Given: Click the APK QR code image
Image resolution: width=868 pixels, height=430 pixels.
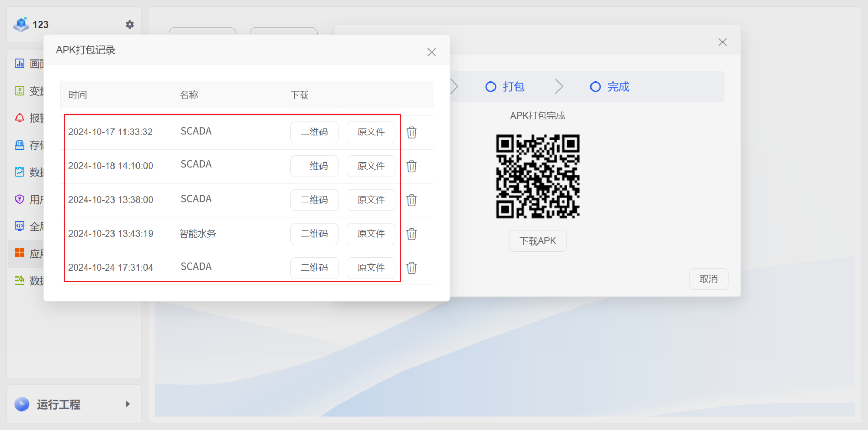Looking at the screenshot, I should [x=538, y=176].
